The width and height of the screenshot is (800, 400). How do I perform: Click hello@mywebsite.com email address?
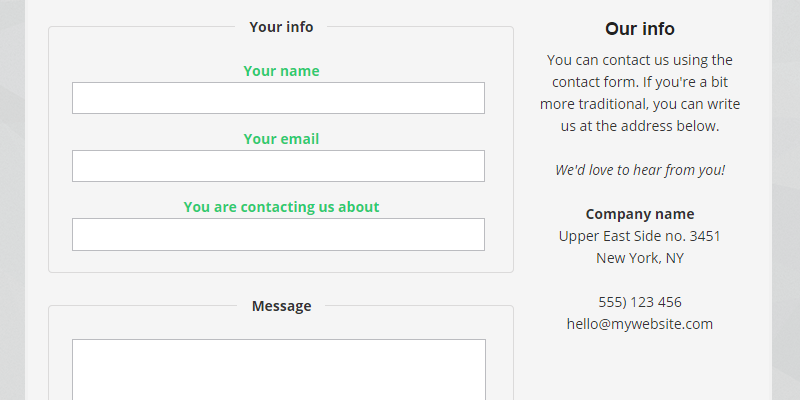click(640, 324)
